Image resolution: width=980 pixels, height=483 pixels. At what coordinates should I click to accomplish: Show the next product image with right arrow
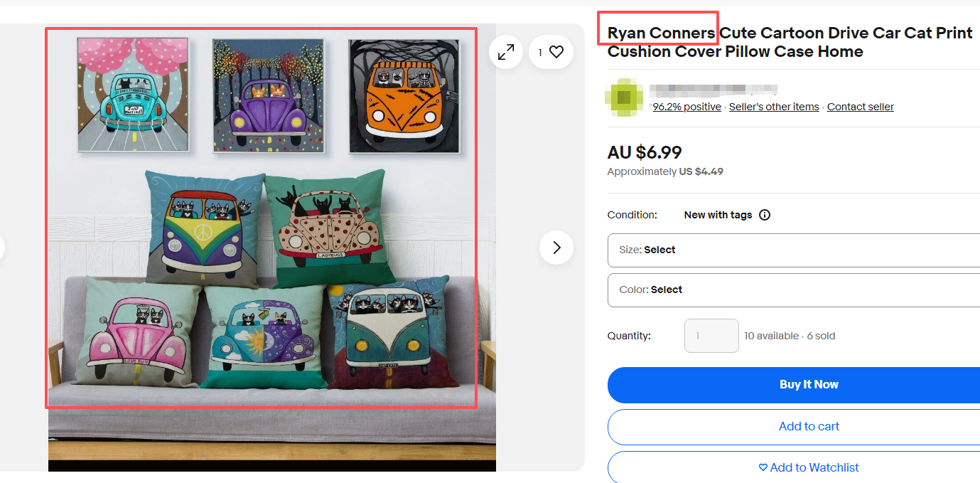[x=556, y=248]
